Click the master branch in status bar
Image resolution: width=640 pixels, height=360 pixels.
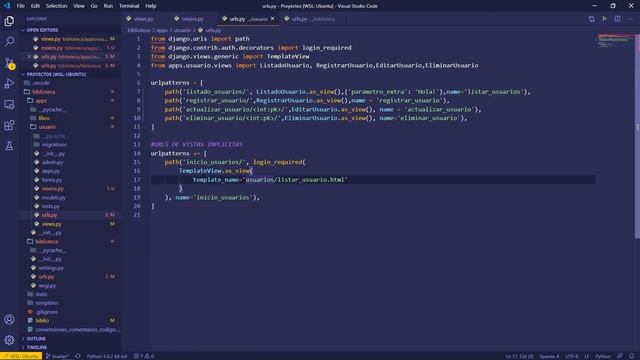[x=57, y=356]
